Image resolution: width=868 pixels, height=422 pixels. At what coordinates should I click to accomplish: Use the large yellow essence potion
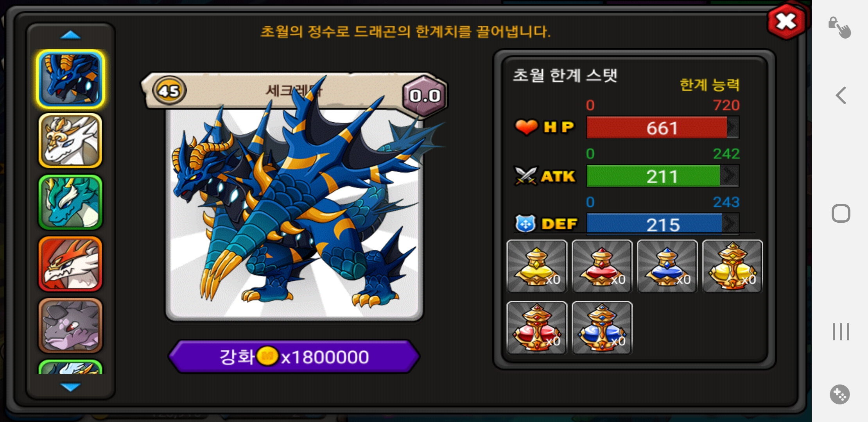(x=733, y=266)
